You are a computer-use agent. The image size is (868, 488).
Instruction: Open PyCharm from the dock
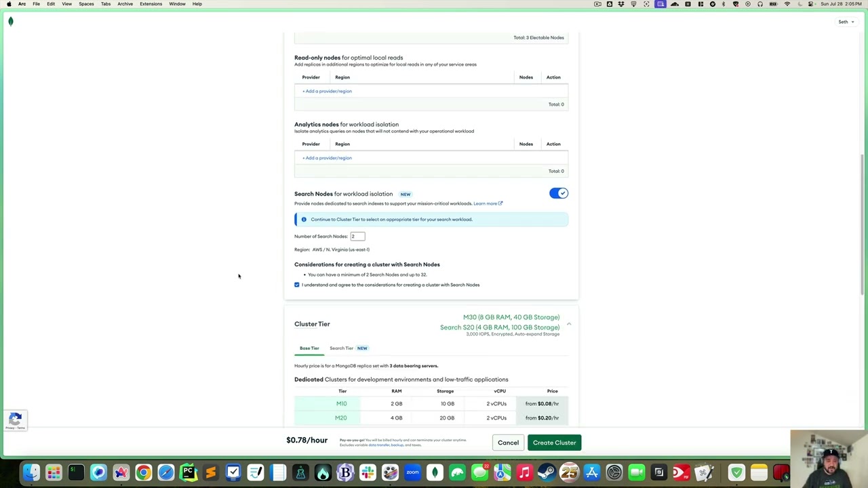click(188, 472)
